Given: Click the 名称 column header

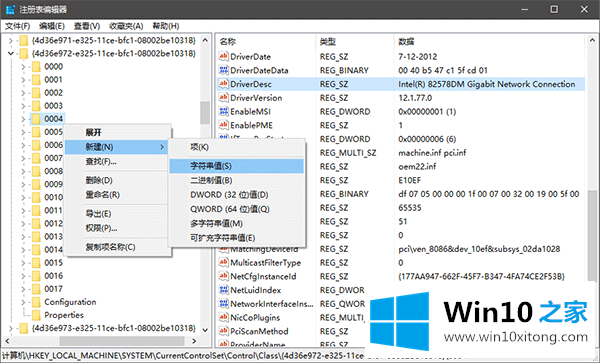Looking at the screenshot, I should (266, 42).
